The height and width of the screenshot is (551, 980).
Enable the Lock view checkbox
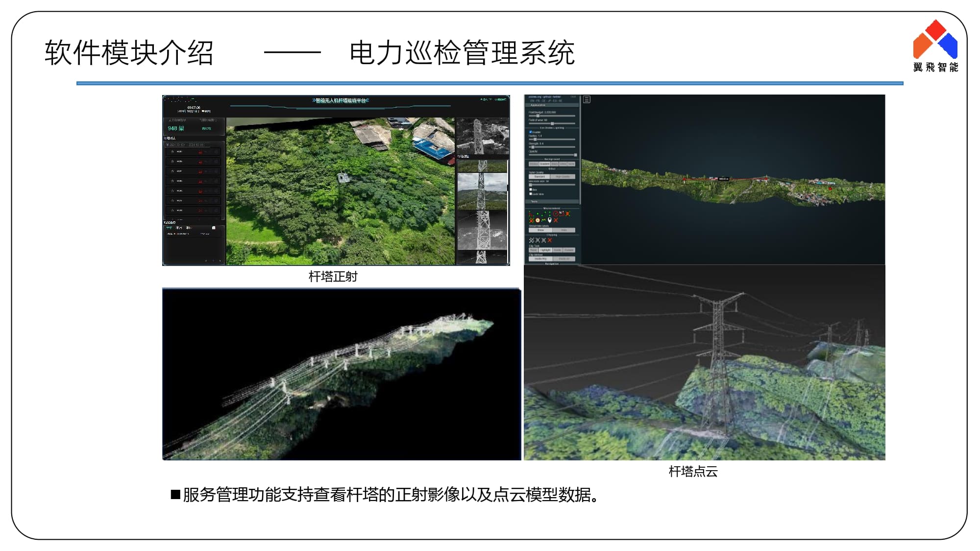(530, 193)
